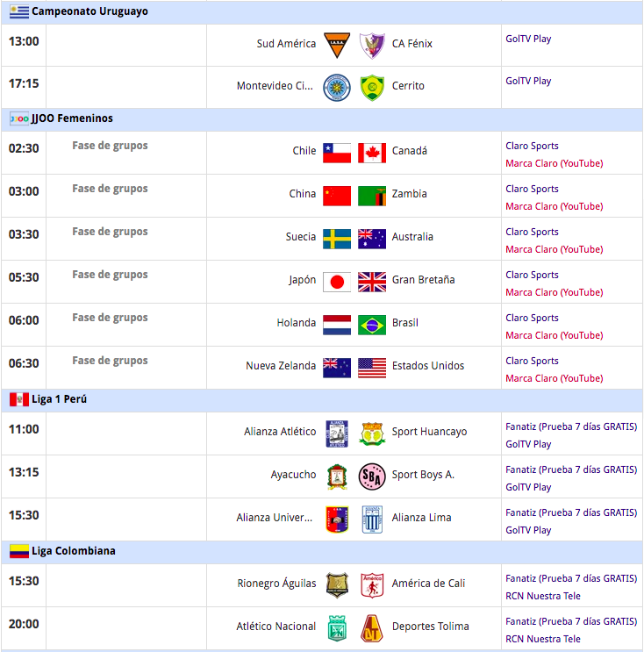Open GolTV Play for Sud América match
The width and height of the screenshot is (644, 652).
[528, 39]
